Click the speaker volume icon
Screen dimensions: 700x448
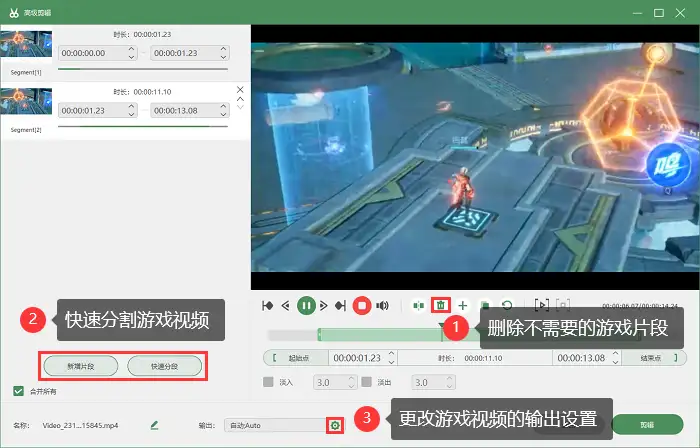point(382,306)
